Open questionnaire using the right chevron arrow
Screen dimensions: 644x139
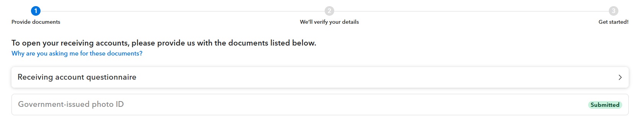click(620, 77)
